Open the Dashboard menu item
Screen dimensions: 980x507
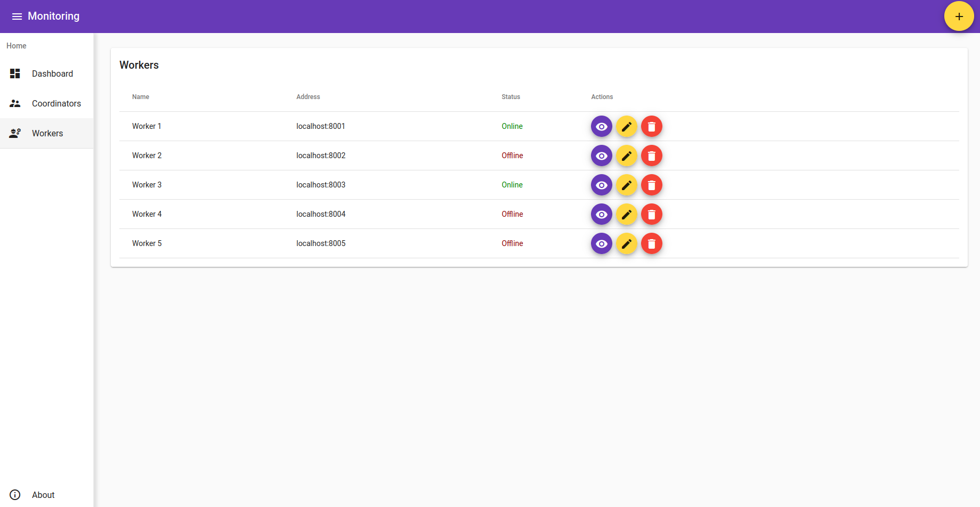click(x=47, y=73)
